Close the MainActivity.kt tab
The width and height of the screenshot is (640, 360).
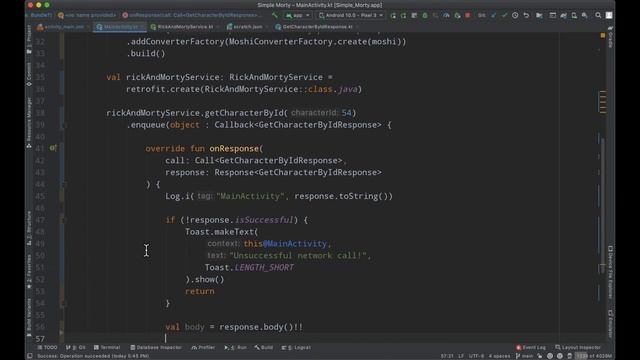click(142, 27)
